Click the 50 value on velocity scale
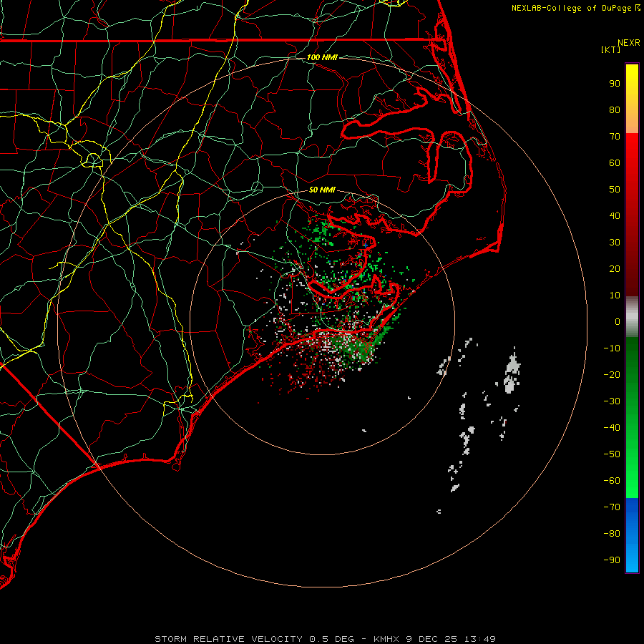Screen dimensions: 644x644 [x=615, y=190]
